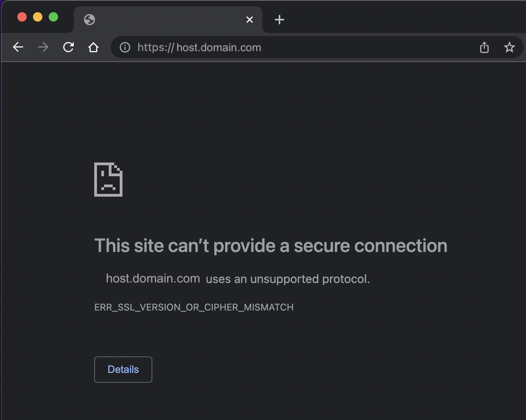Expand the Details button
The width and height of the screenshot is (526, 420).
point(123,369)
